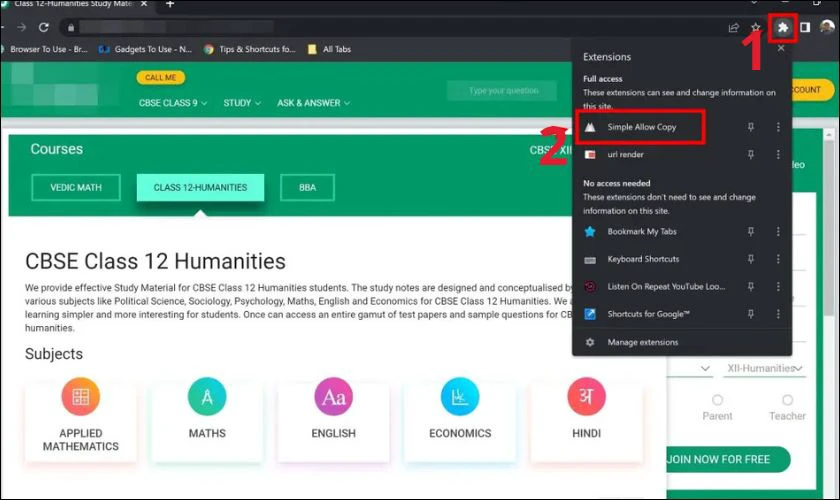Open the All Tabs bookmark folder
This screenshot has width=840, height=500.
coord(329,49)
